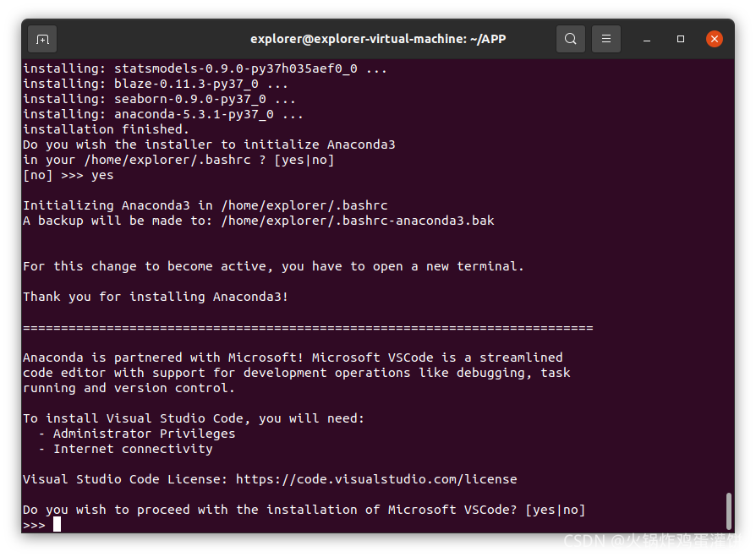Click 'To install Visual Studio Code' line
The image size is (756, 557).
click(x=194, y=418)
